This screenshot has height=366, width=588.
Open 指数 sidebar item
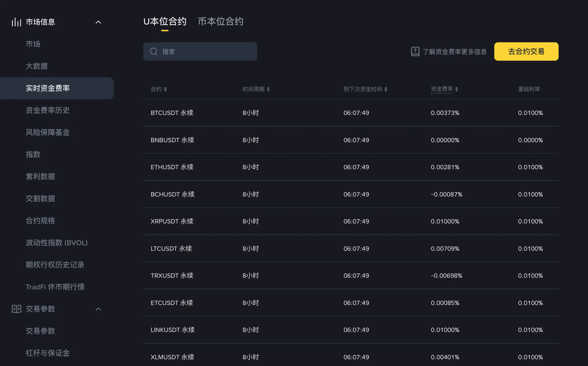(33, 154)
